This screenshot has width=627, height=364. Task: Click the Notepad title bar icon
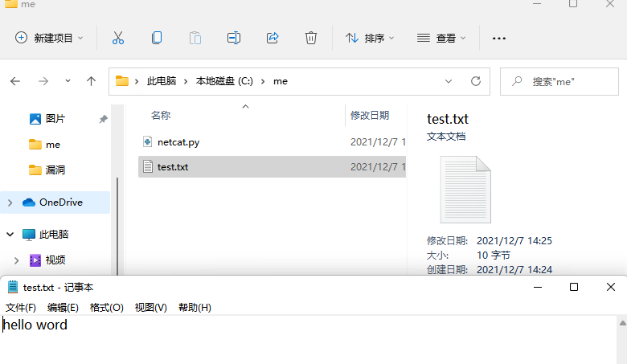13,287
